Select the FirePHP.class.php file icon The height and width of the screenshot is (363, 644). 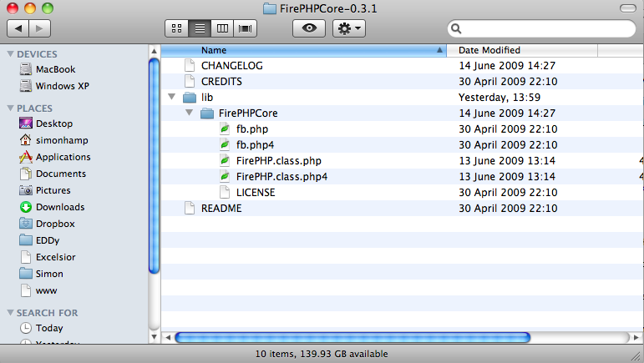(x=224, y=160)
